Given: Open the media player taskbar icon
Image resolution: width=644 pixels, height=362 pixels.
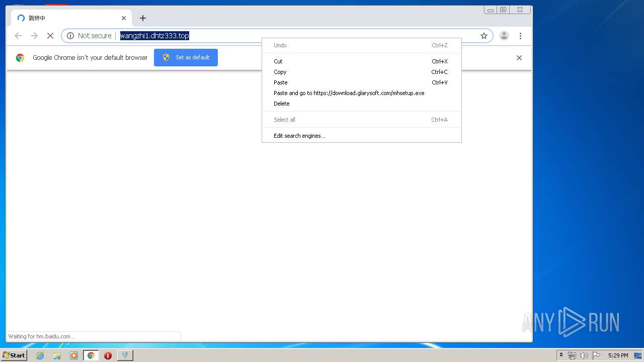Looking at the screenshot, I should coord(74,355).
